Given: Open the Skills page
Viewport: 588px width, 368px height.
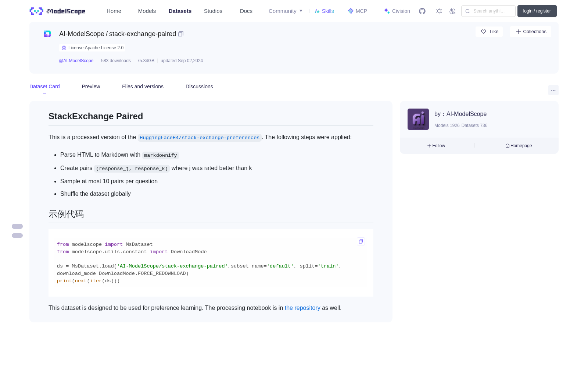Looking at the screenshot, I should (324, 11).
